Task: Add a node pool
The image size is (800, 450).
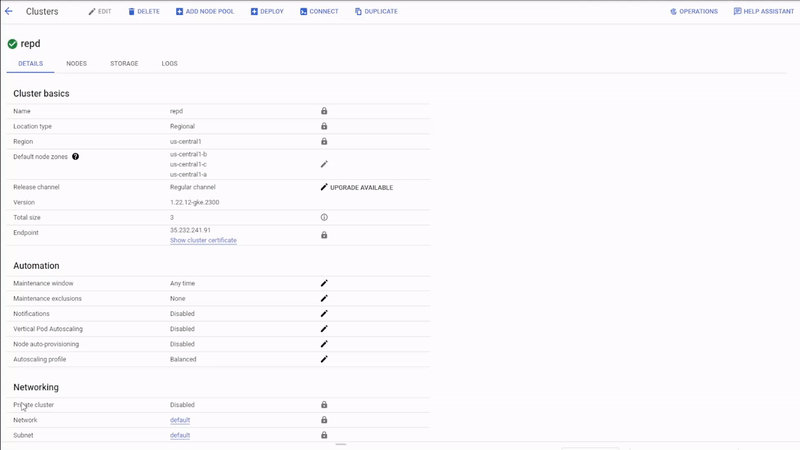Action: 205,11
